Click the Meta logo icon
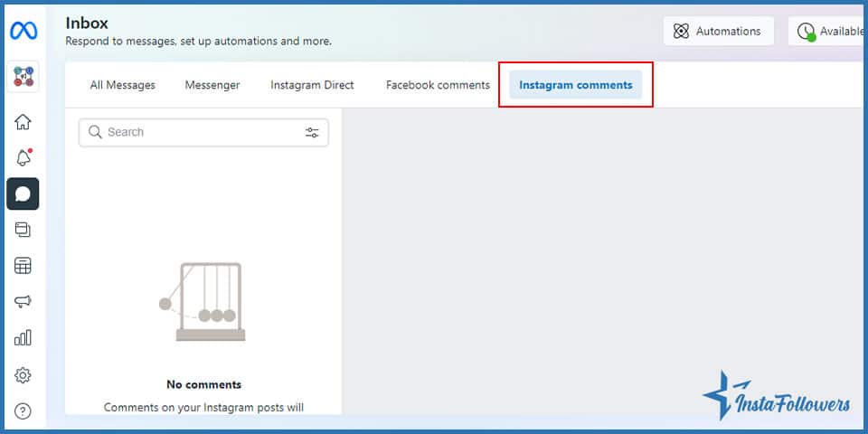This screenshot has height=434, width=868. tap(24, 31)
